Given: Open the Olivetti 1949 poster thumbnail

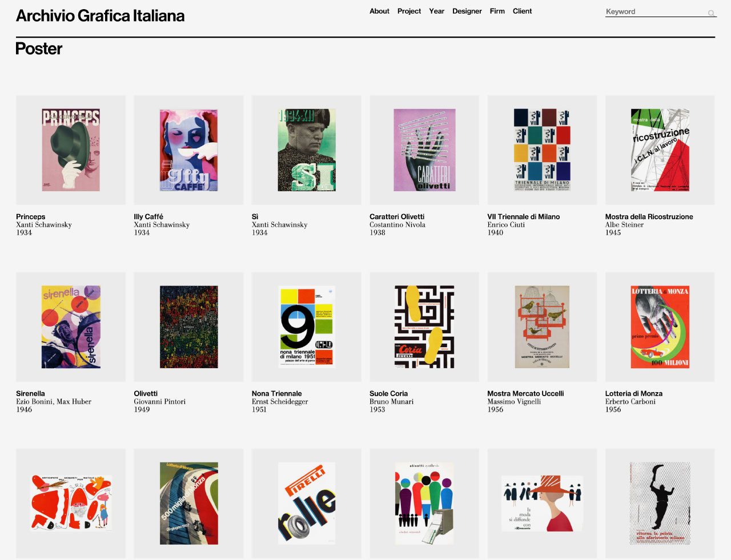Looking at the screenshot, I should click(x=188, y=327).
